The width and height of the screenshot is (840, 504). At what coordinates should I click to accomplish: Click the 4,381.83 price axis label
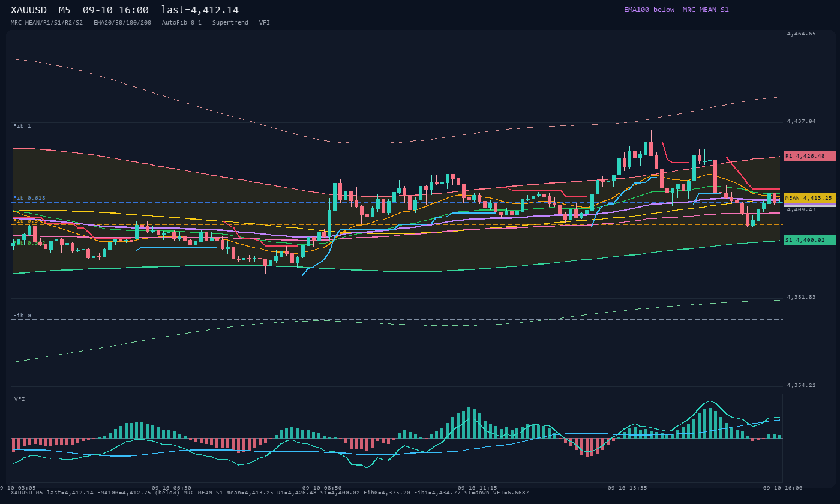[x=802, y=298]
